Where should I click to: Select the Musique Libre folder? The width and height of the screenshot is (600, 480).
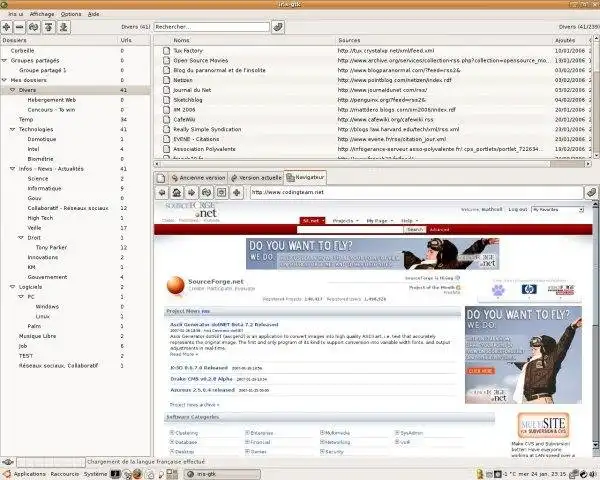[38, 336]
